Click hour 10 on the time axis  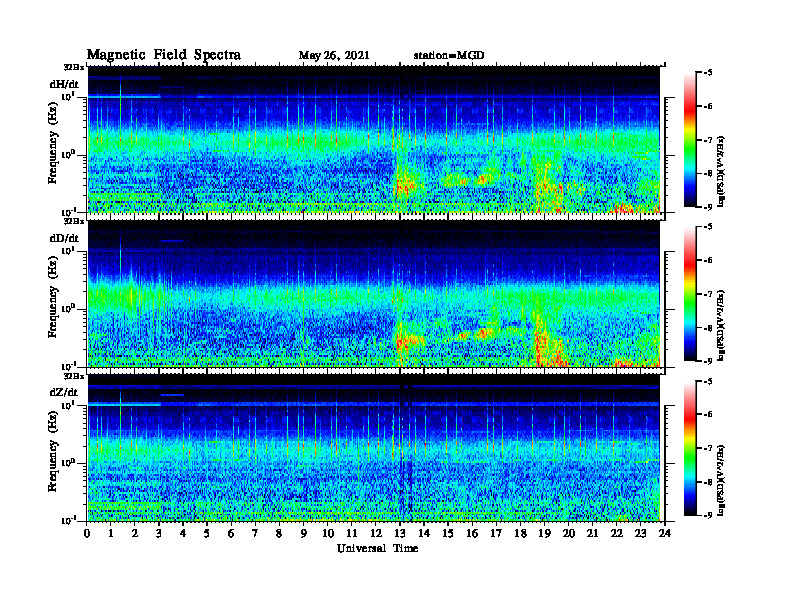(x=328, y=533)
